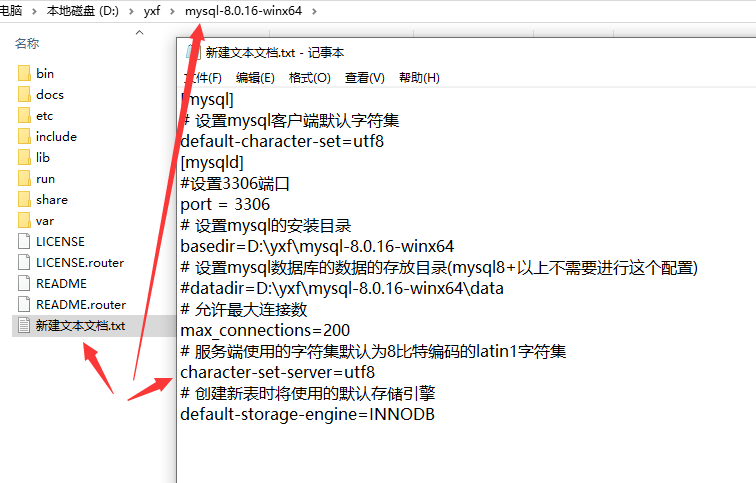Expand the chevron after mysql-8.0.16-winx64
The height and width of the screenshot is (483, 756).
tap(314, 11)
